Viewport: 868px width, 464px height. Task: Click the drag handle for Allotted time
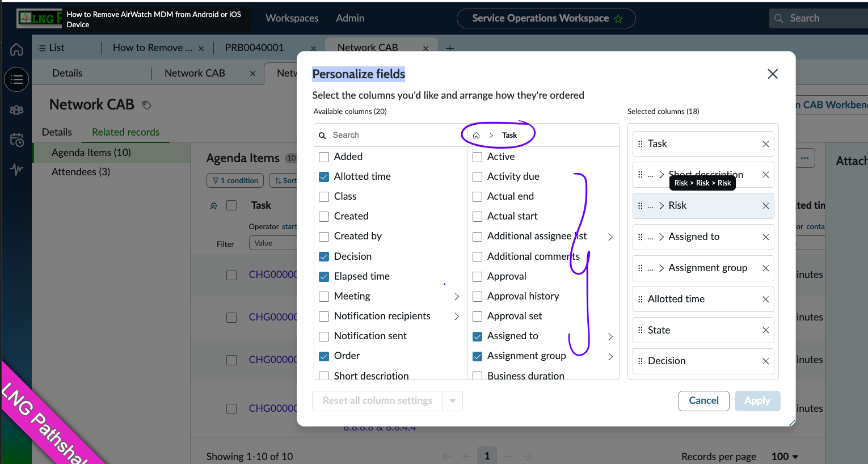coord(641,300)
